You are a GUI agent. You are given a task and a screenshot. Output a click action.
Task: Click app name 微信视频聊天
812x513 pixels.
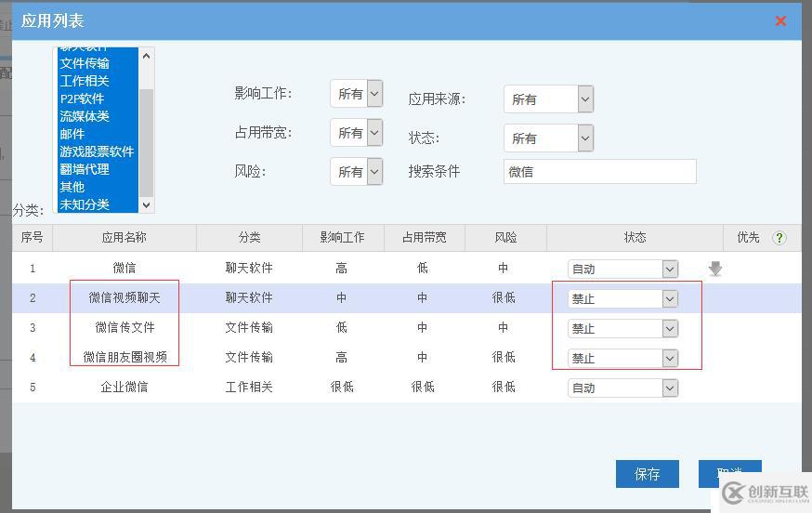pyautogui.click(x=124, y=298)
